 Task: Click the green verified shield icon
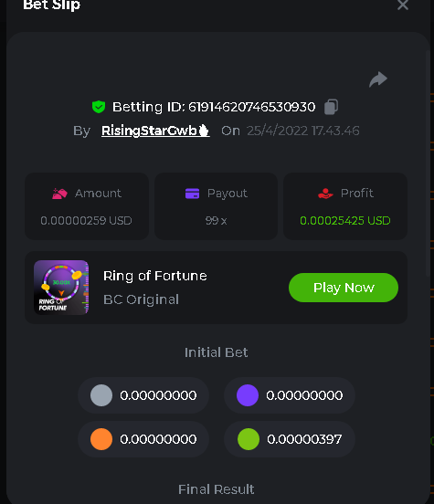pyautogui.click(x=99, y=107)
